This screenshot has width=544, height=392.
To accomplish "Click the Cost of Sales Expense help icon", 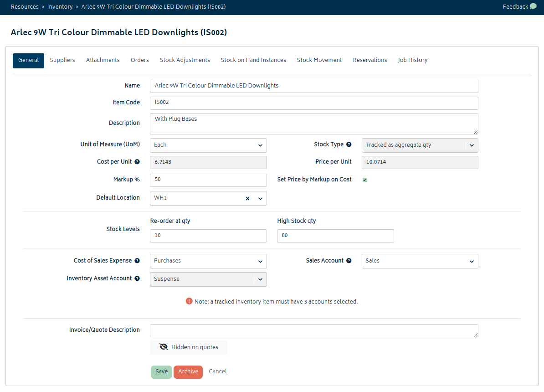I will (137, 261).
